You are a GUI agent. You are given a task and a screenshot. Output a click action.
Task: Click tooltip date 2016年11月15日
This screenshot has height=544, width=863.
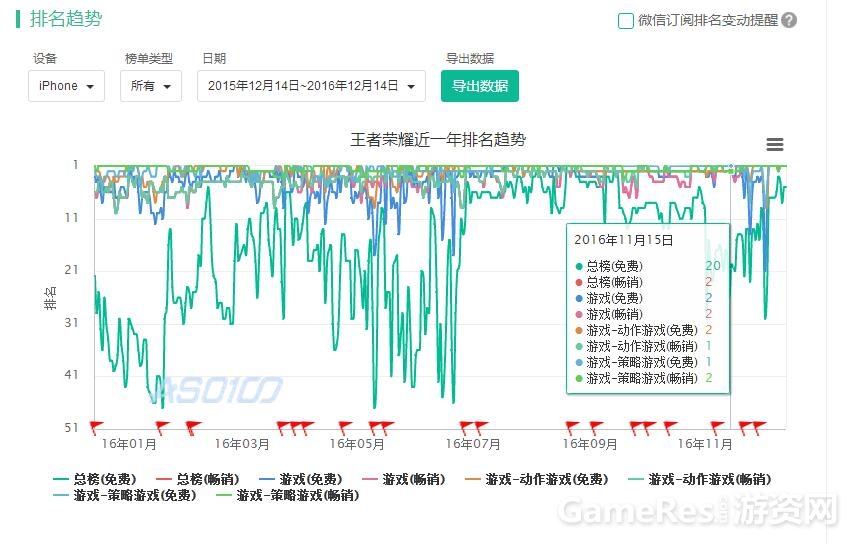pos(624,240)
